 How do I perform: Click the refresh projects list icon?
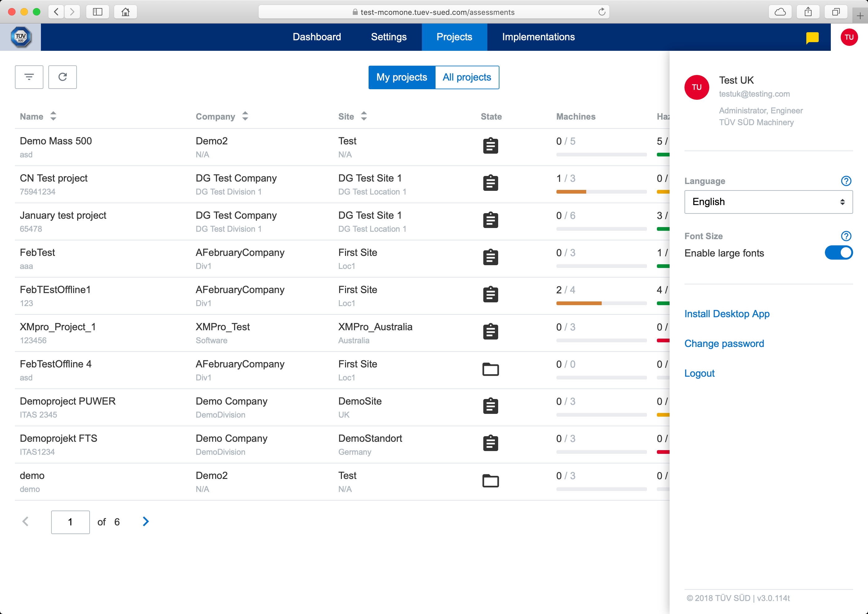(63, 77)
